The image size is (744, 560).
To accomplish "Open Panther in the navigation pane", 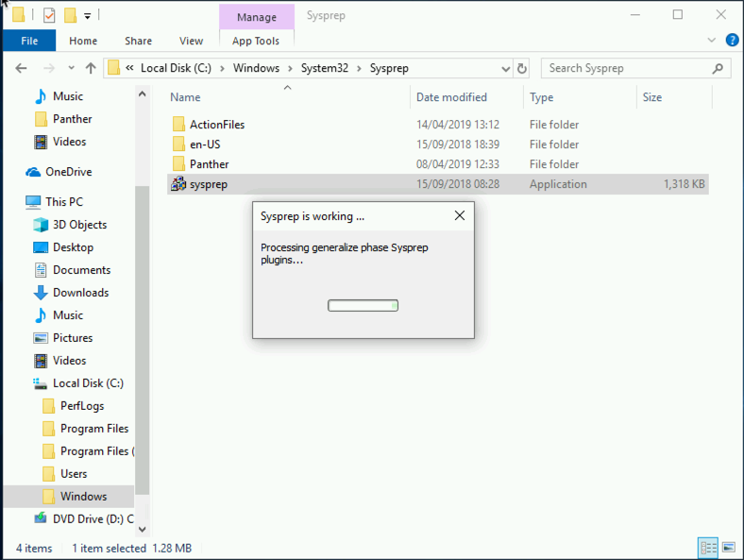I will pyautogui.click(x=72, y=119).
